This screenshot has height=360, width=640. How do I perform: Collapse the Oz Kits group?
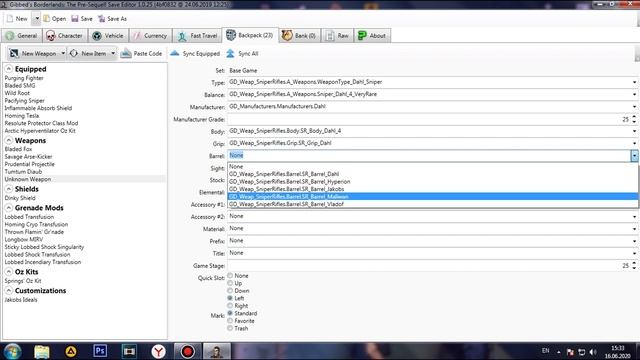tap(9, 272)
